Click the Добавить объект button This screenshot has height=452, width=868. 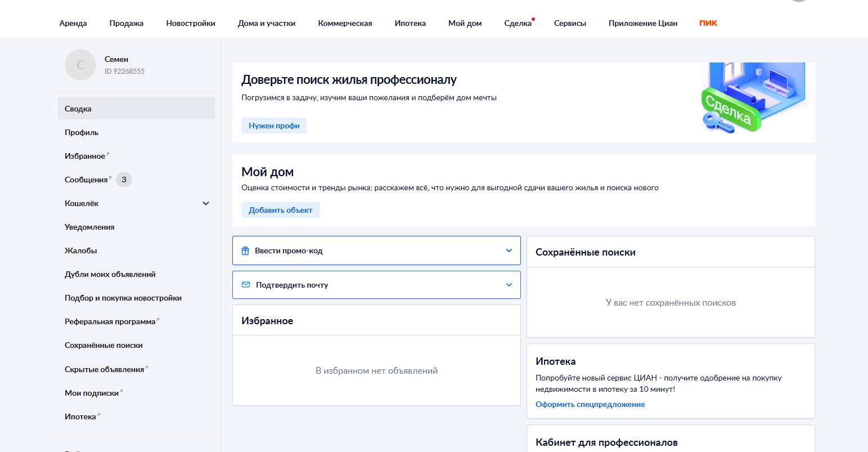click(280, 210)
